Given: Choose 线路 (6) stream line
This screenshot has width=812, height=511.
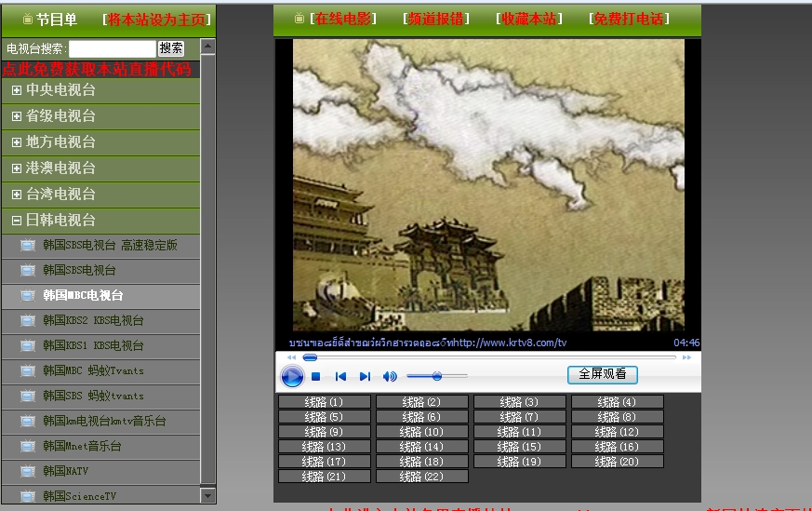Looking at the screenshot, I should pyautogui.click(x=422, y=417).
